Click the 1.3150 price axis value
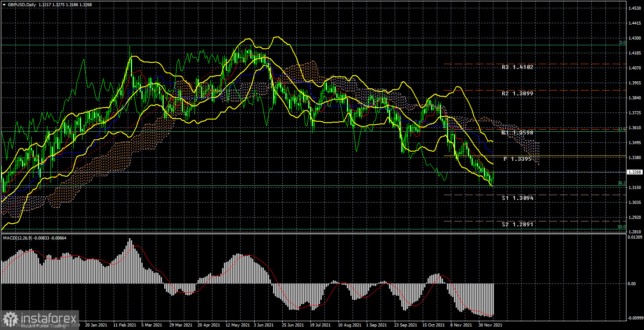Screen dimensions: 644x330 635,188
